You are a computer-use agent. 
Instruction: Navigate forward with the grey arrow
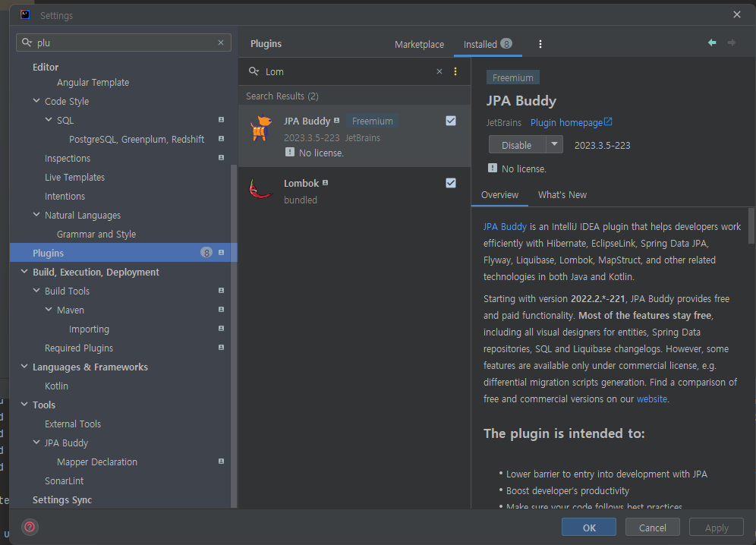(732, 43)
